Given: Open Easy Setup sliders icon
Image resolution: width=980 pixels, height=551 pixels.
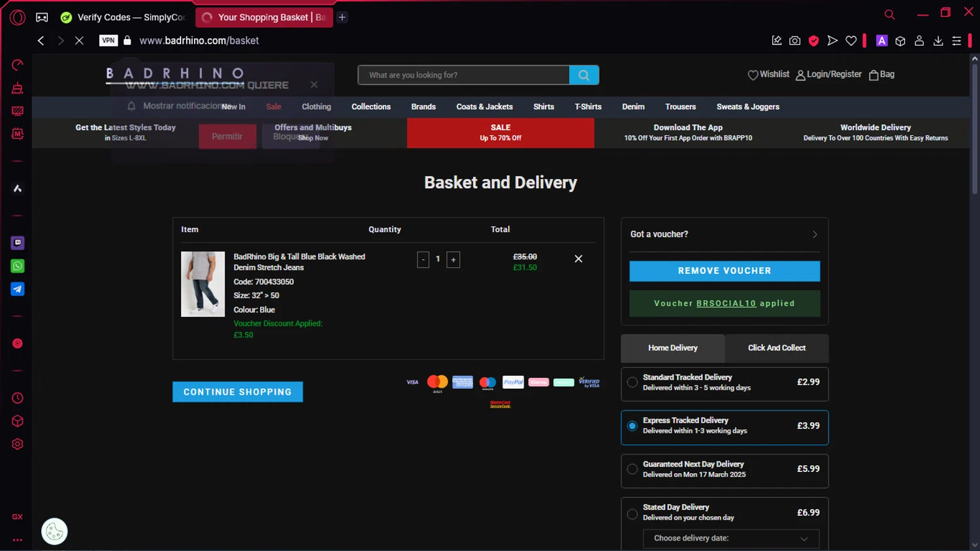Looking at the screenshot, I should coord(956,41).
